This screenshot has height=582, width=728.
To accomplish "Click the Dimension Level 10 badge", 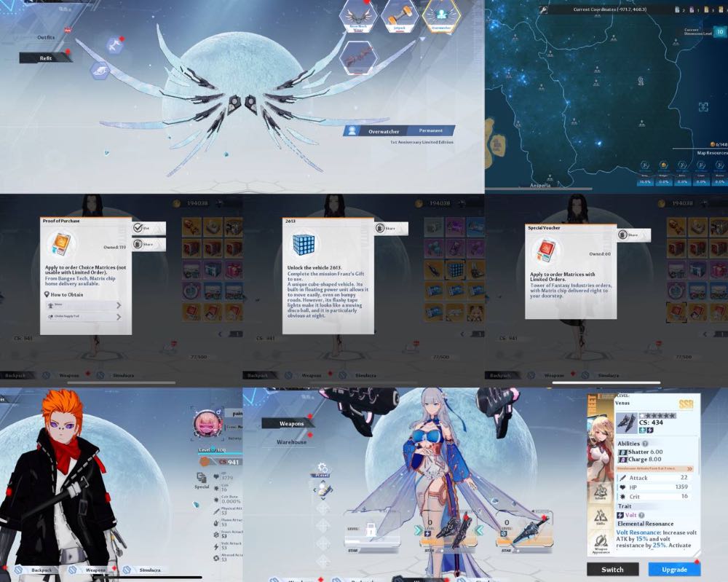I will (x=720, y=31).
